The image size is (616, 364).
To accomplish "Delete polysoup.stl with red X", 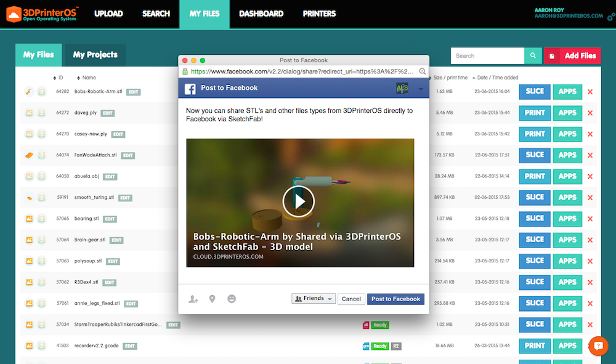I will [x=590, y=262].
